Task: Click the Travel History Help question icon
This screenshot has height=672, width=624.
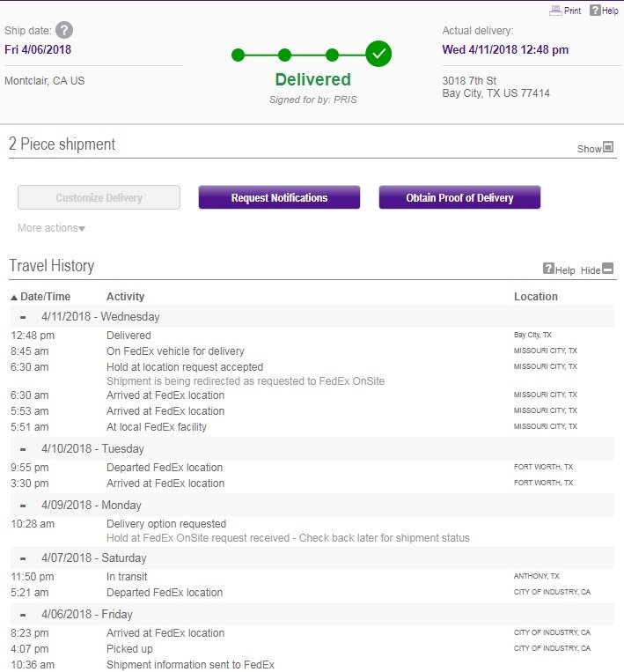Action: click(x=548, y=269)
